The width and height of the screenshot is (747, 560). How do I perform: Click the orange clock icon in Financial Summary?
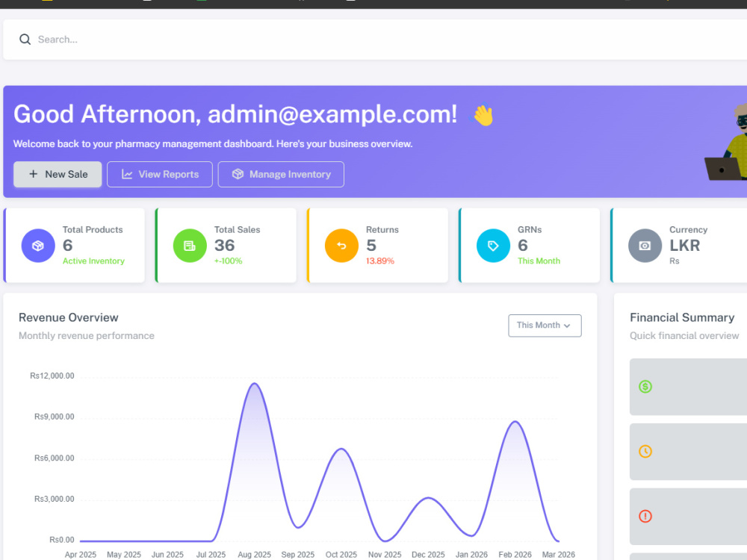pos(645,452)
